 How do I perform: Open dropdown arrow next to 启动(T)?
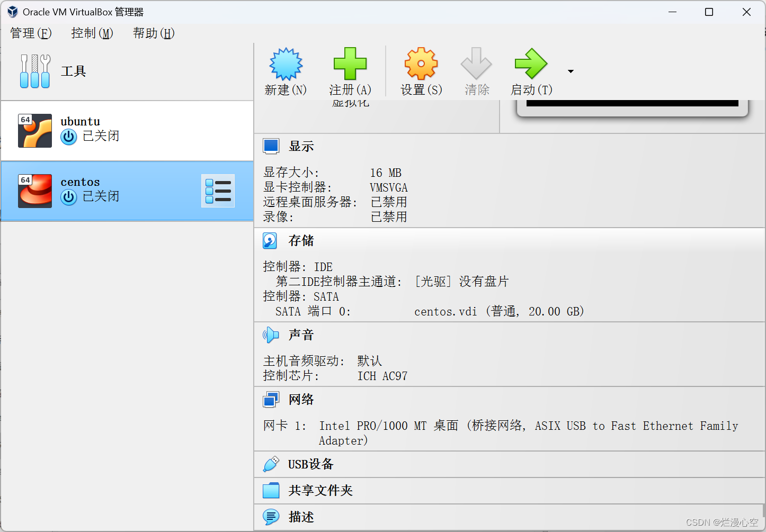(571, 71)
